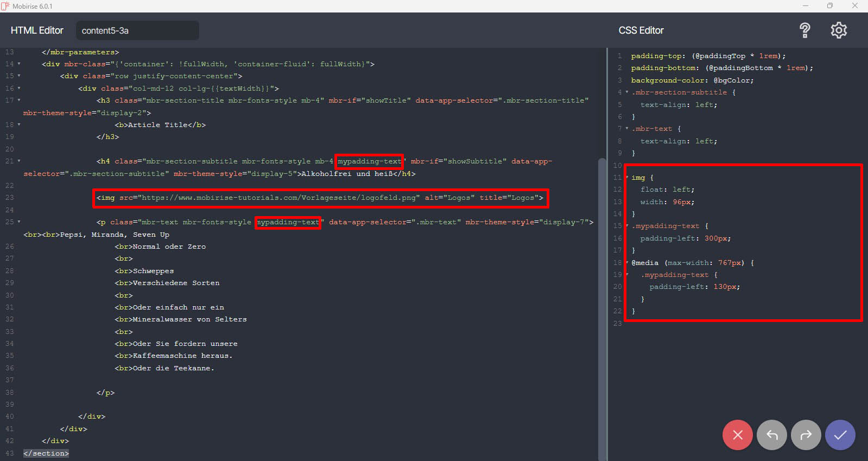This screenshot has height=461, width=868.
Task: Click the content5-3a block name field
Action: [137, 30]
